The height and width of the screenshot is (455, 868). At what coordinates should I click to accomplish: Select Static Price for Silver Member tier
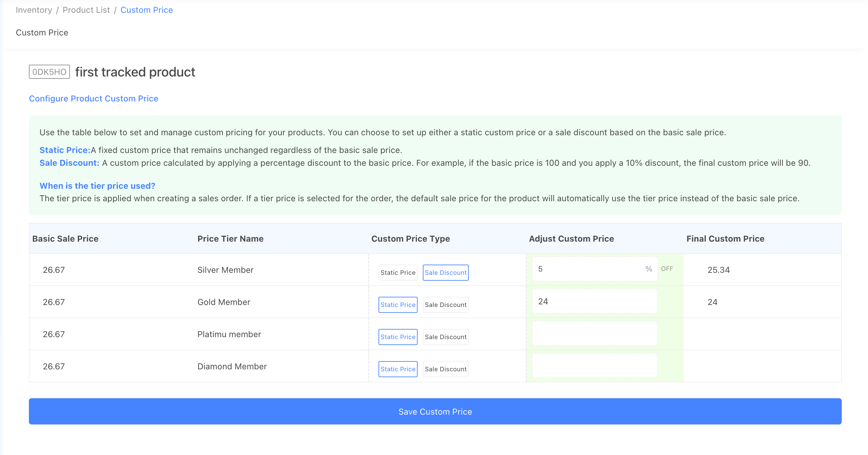point(398,272)
